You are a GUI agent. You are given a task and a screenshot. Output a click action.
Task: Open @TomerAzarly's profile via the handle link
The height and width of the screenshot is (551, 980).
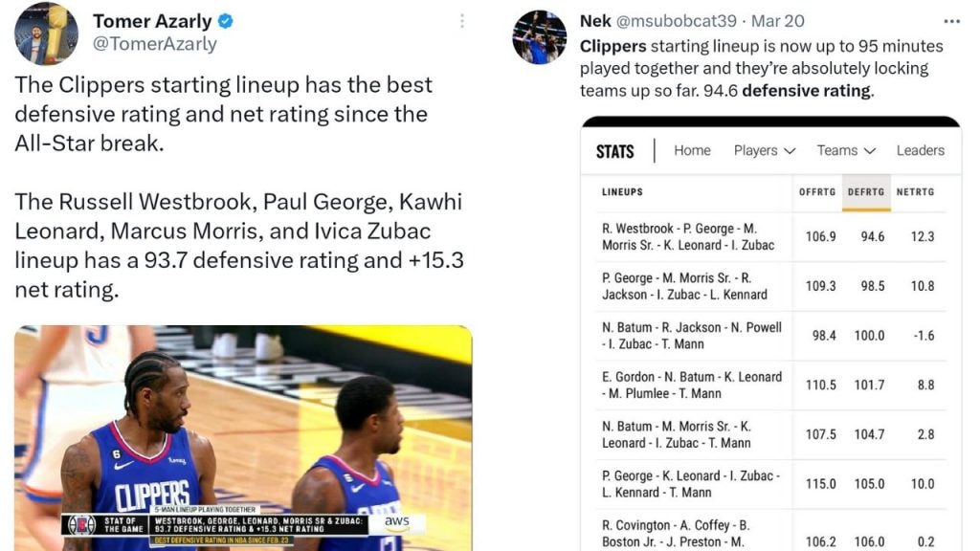click(x=155, y=41)
